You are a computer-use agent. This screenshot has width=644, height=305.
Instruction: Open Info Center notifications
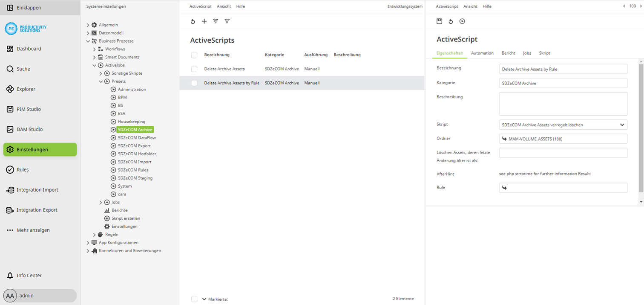click(29, 276)
